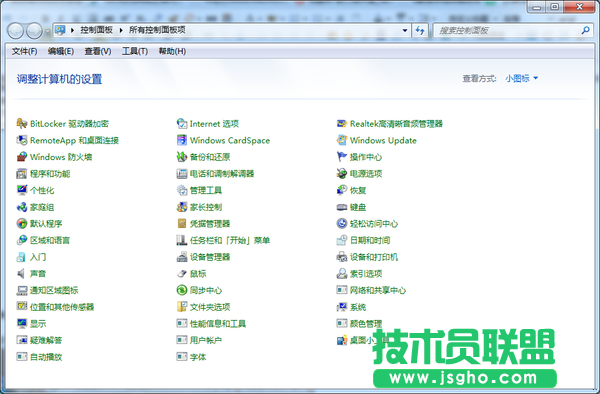Click the 电源选项 icon
The image size is (600, 394).
[x=342, y=174]
